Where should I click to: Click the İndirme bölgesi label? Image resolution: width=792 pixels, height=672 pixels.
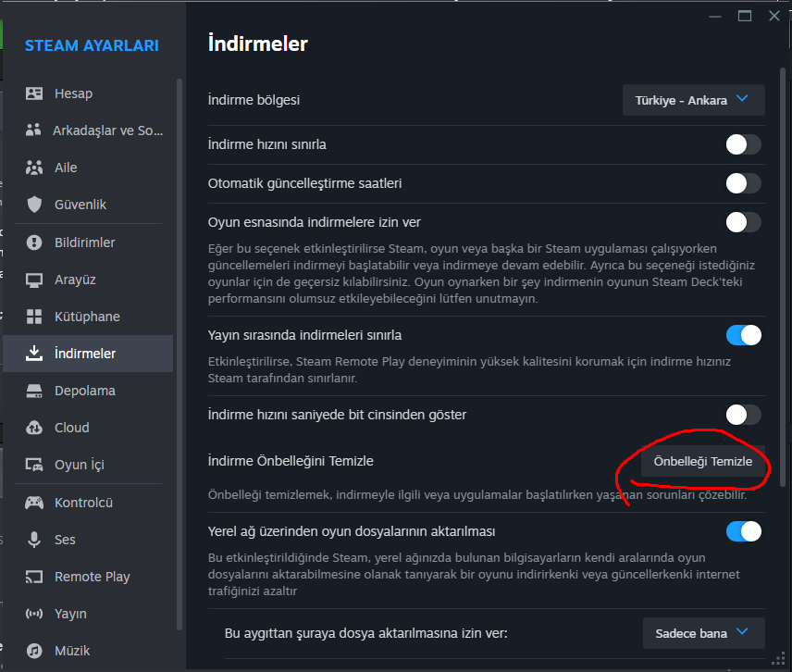254,100
